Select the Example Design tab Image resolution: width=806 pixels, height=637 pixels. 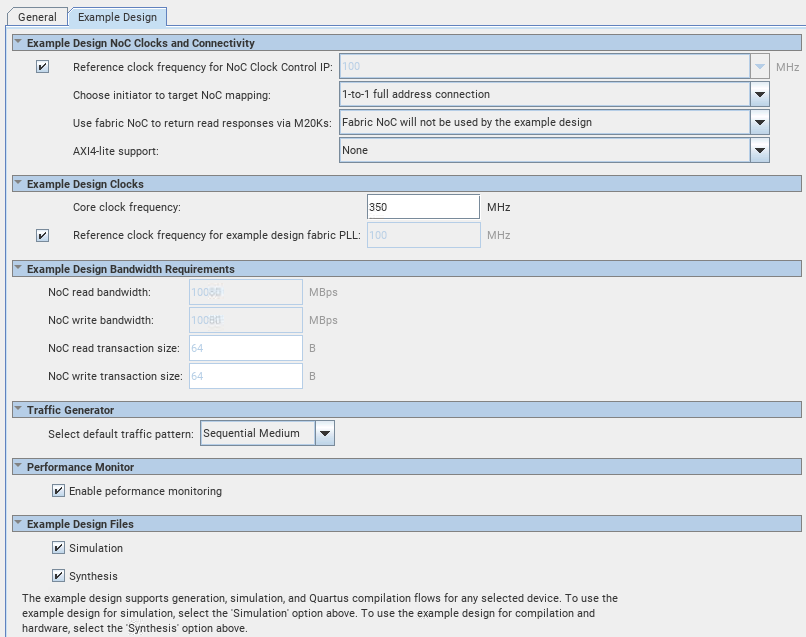(117, 18)
